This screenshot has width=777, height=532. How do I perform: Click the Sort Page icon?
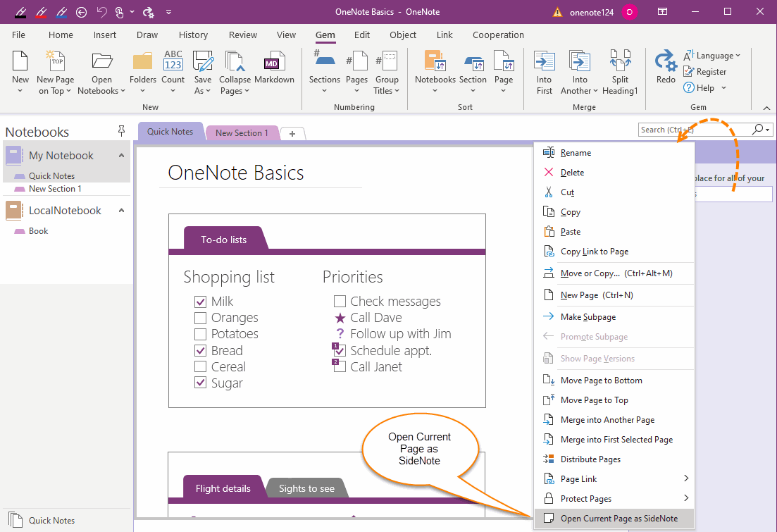tap(504, 61)
